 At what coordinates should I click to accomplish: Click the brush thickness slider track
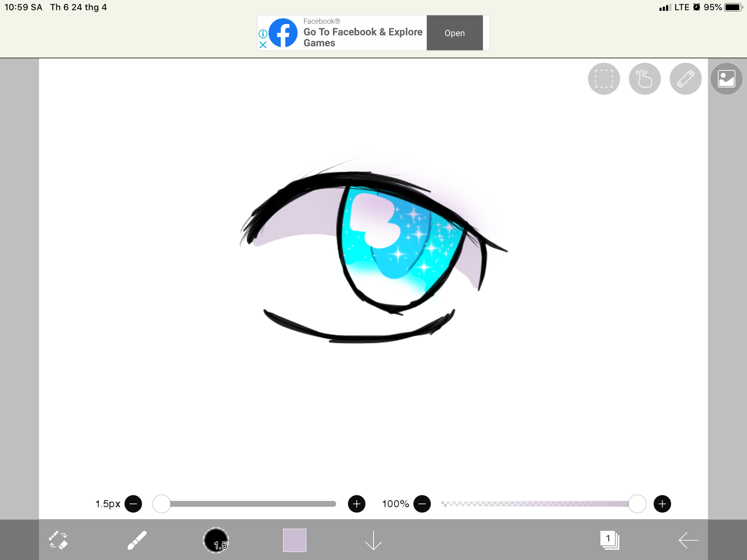(253, 504)
